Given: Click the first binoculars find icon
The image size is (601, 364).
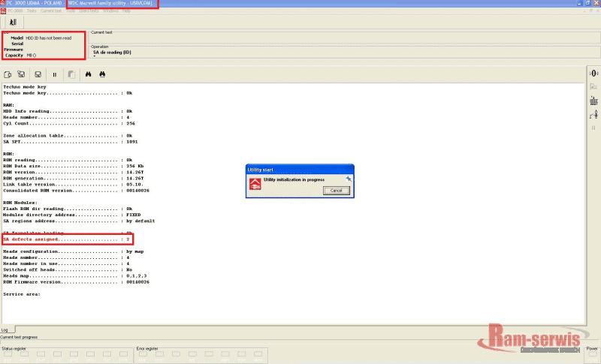Looking at the screenshot, I should click(88, 74).
